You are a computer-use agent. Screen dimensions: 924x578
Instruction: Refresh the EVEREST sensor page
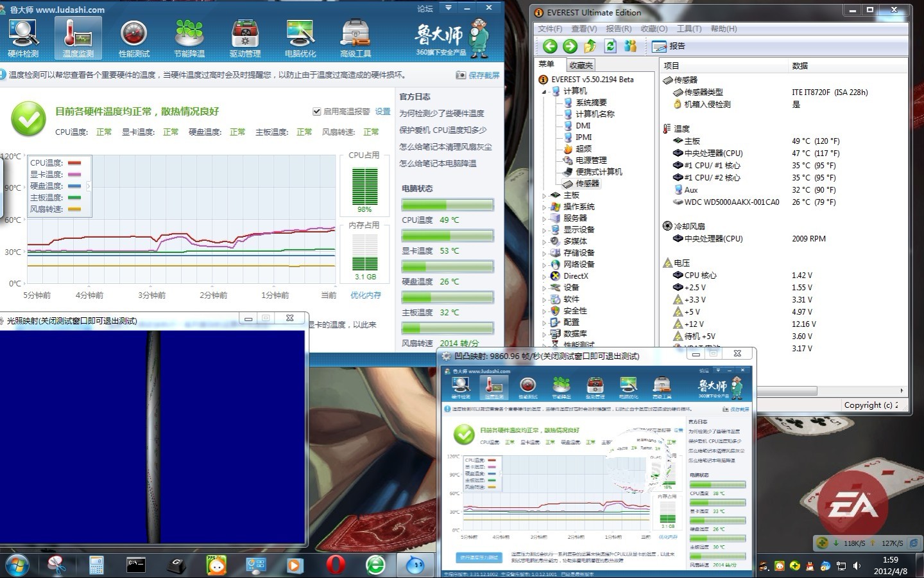[610, 46]
